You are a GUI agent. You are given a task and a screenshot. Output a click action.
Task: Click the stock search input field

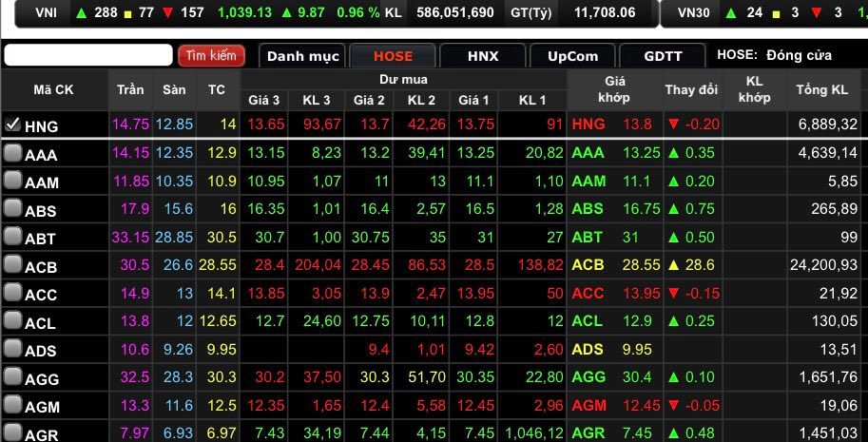tap(87, 56)
